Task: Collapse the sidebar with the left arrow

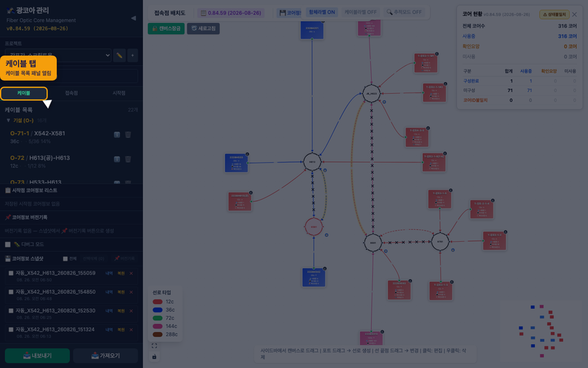Action: tap(133, 18)
